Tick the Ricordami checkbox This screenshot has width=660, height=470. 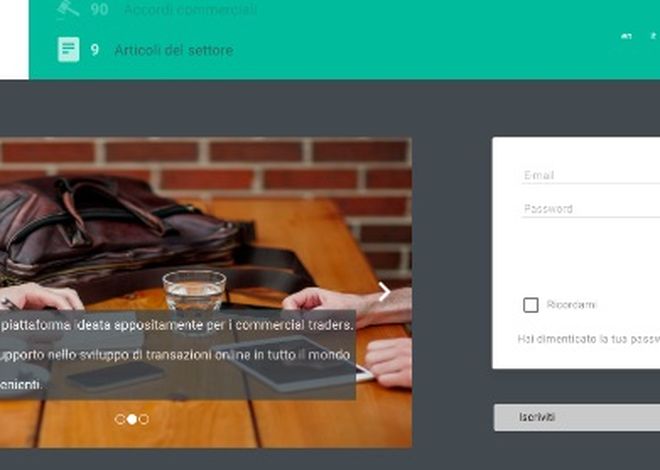pos(531,305)
